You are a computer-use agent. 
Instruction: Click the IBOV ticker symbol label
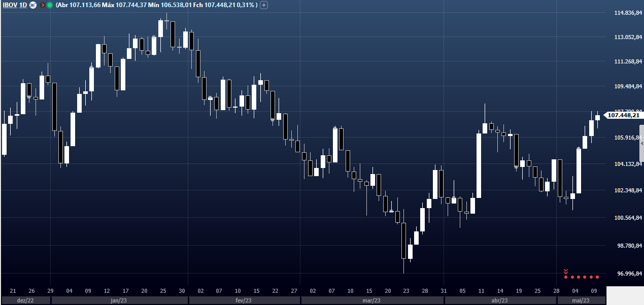[10, 5]
